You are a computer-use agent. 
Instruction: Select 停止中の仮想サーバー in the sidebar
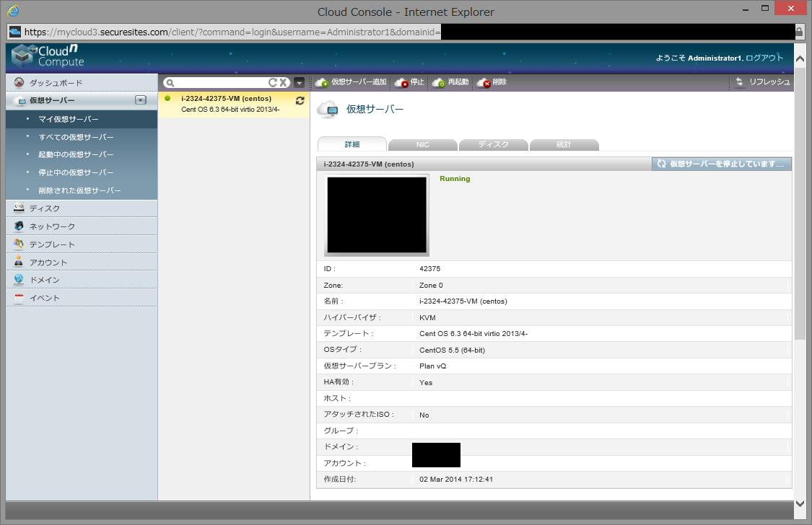[x=76, y=173]
